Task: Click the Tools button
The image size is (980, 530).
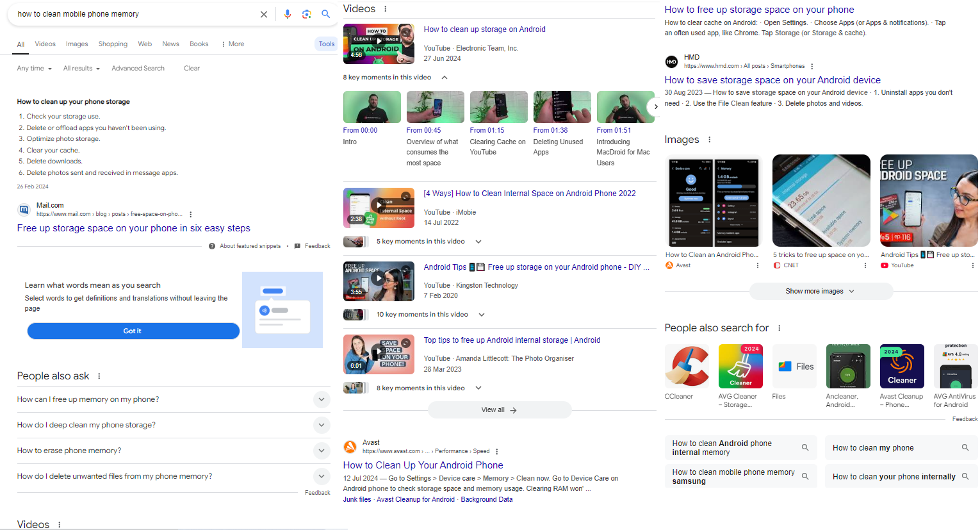Action: tap(327, 44)
